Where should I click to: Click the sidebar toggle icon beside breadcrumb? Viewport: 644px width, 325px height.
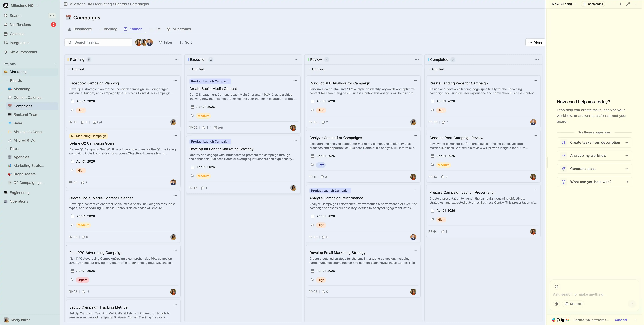click(x=66, y=4)
